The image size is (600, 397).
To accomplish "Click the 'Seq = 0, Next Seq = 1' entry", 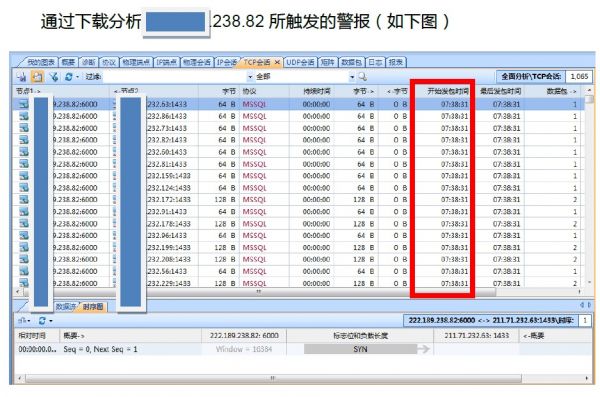I will coord(100,349).
